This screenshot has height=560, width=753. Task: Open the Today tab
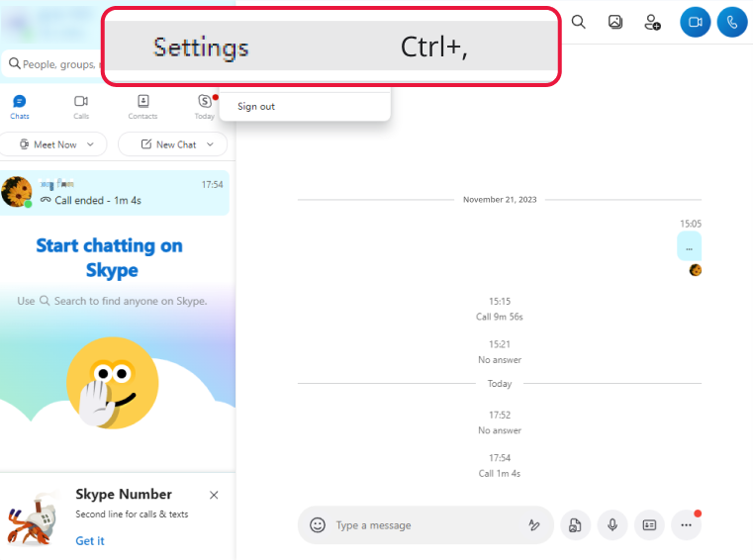point(205,107)
